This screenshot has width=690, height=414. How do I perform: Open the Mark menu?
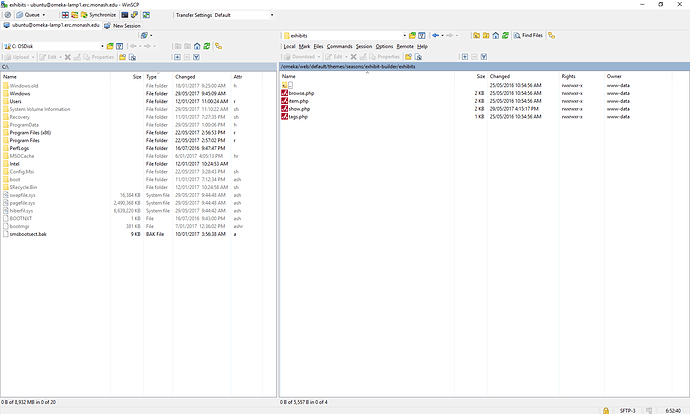point(305,46)
